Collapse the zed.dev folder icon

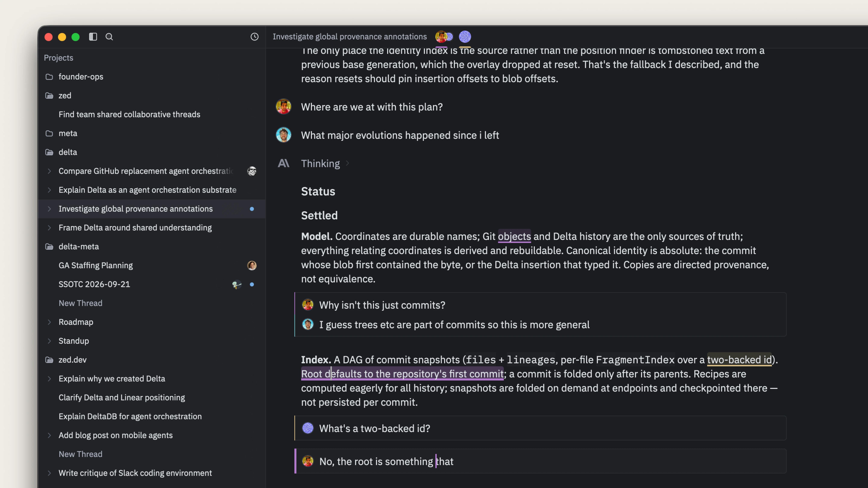[x=49, y=360]
